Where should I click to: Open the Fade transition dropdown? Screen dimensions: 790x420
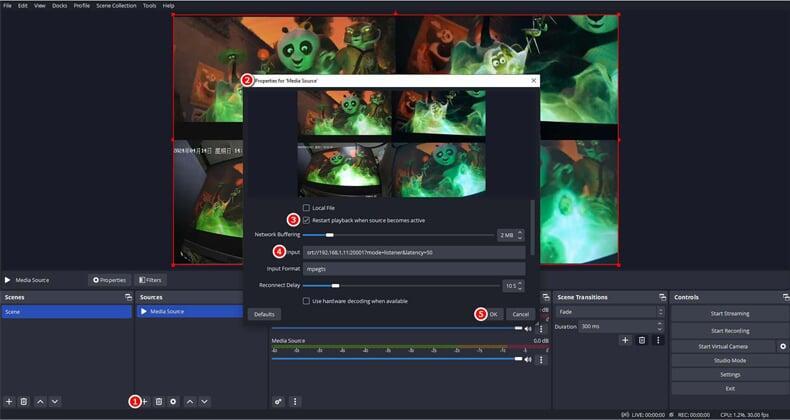[x=609, y=312]
